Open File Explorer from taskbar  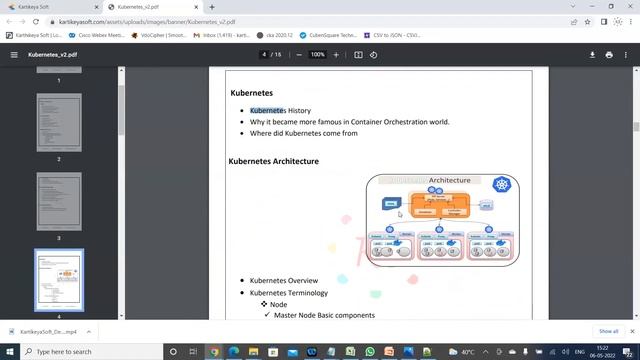[253, 352]
